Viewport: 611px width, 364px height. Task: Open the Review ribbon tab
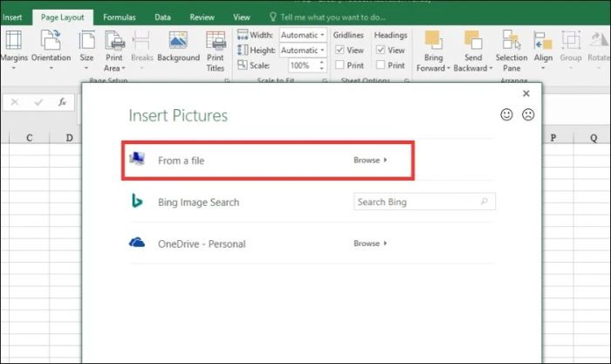coord(202,17)
